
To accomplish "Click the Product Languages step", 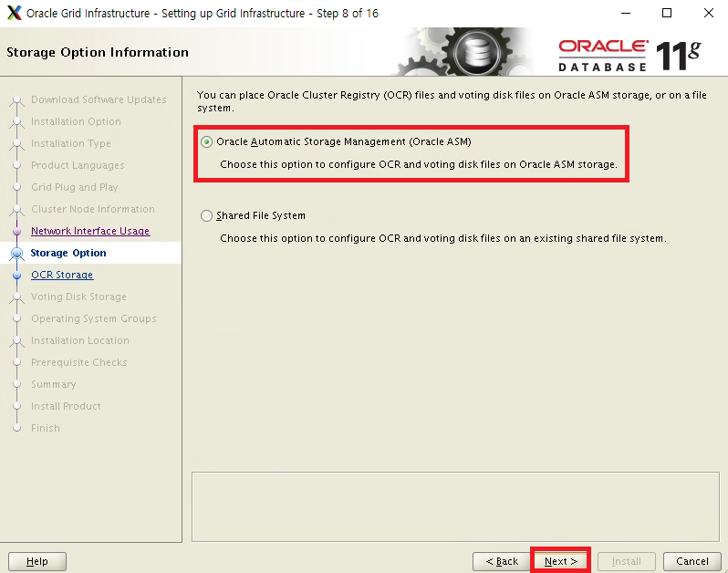I will coord(78,165).
